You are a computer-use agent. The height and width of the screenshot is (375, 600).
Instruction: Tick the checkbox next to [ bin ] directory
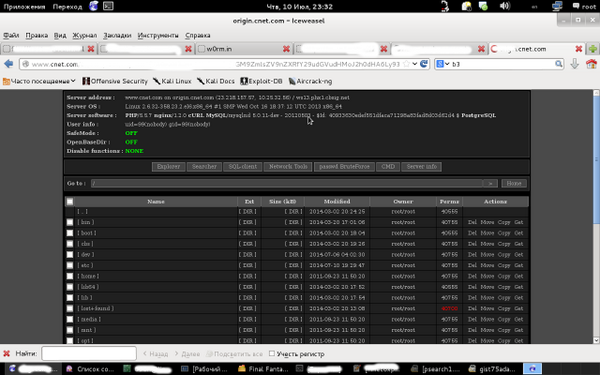pos(70,222)
